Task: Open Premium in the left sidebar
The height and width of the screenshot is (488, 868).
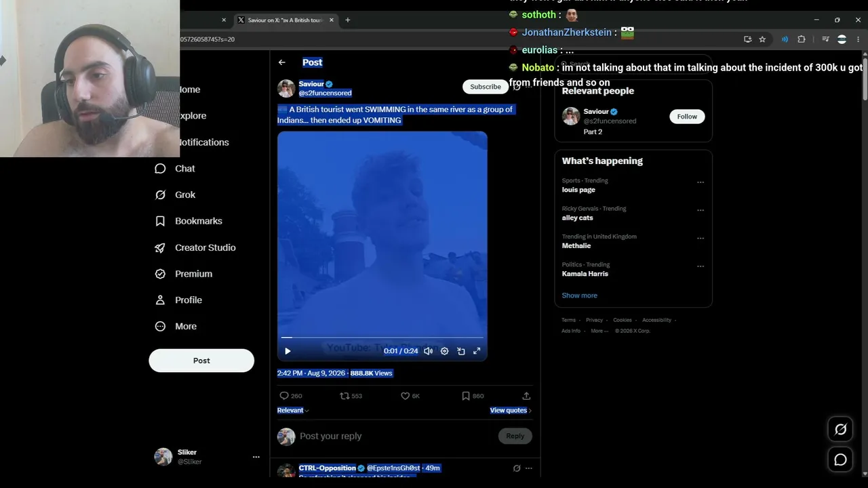Action: coord(183,274)
